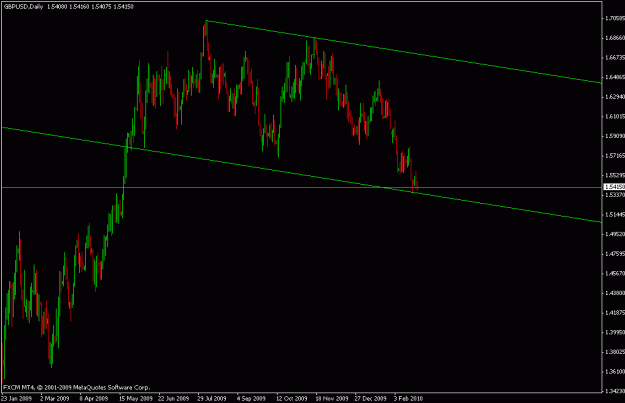Click the 27 Dec 2009 date label
625x403 pixels.
point(371,398)
